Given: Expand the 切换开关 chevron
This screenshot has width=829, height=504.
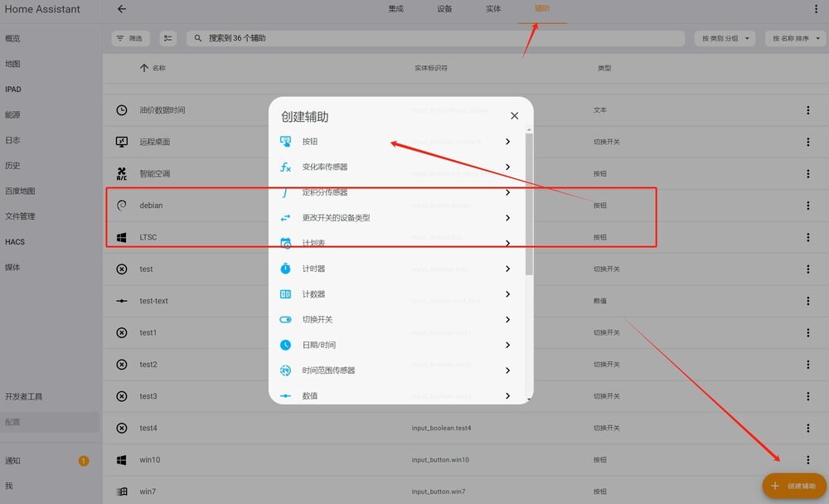Looking at the screenshot, I should (507, 319).
